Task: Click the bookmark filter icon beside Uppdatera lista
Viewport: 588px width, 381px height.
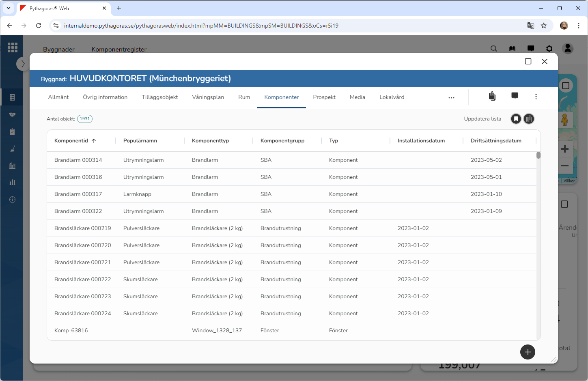Action: tap(516, 119)
